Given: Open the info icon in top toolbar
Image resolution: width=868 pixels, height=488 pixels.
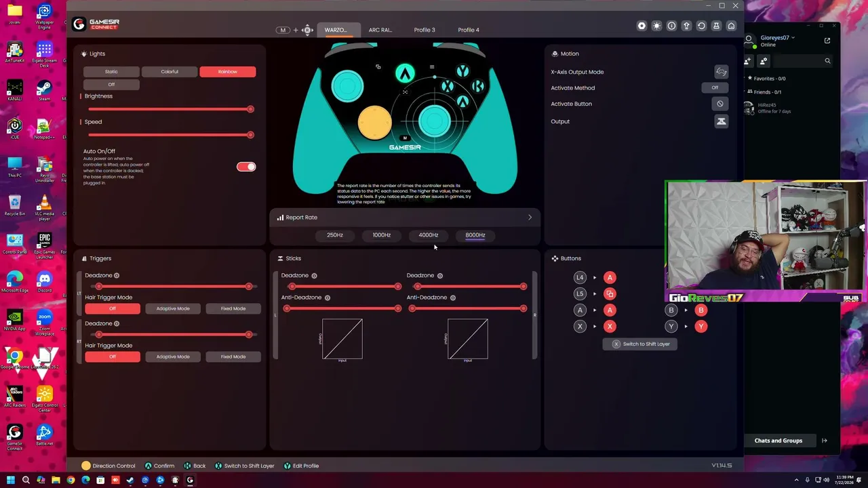Looking at the screenshot, I should (x=671, y=26).
